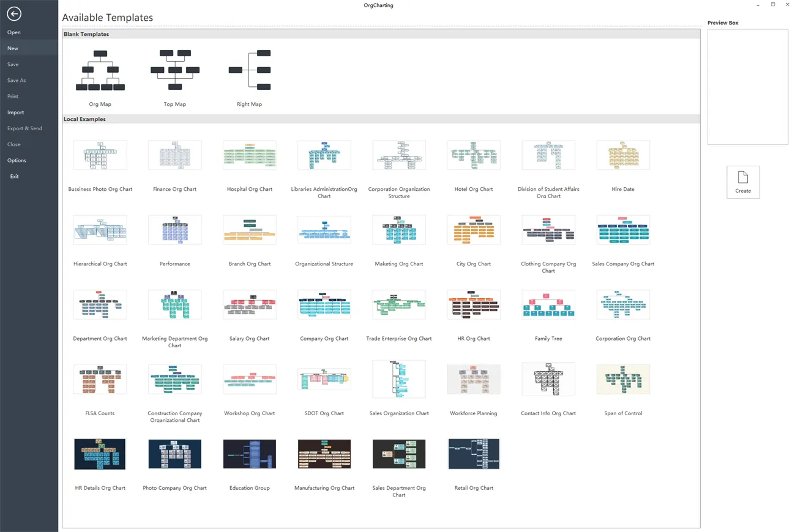
Task: Open a file using the Open sidebar entry
Action: coord(13,32)
